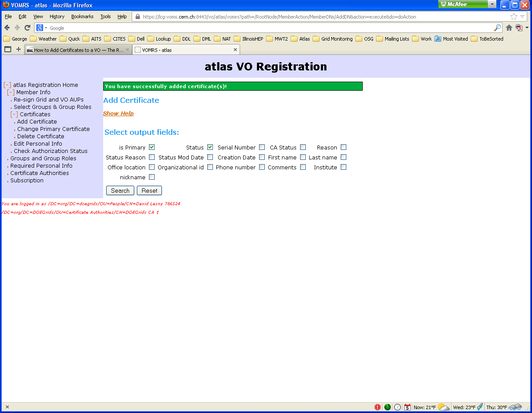Click the Home icon in toolbar
Image resolution: width=532 pixels, height=413 pixels.
pyautogui.click(x=509, y=28)
